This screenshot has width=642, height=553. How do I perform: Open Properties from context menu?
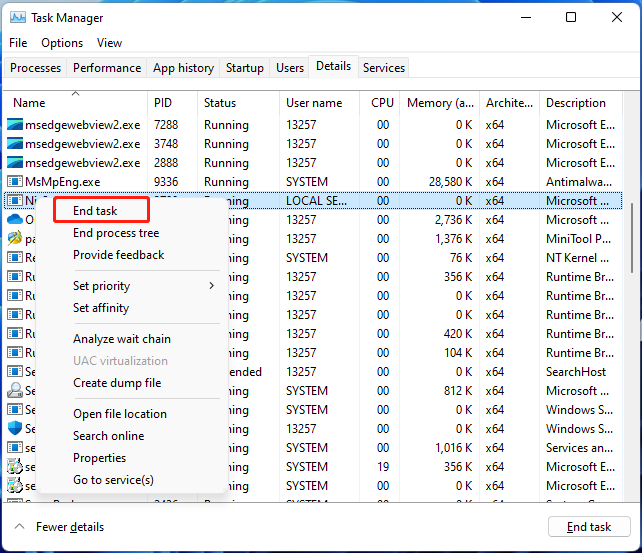coord(99,458)
